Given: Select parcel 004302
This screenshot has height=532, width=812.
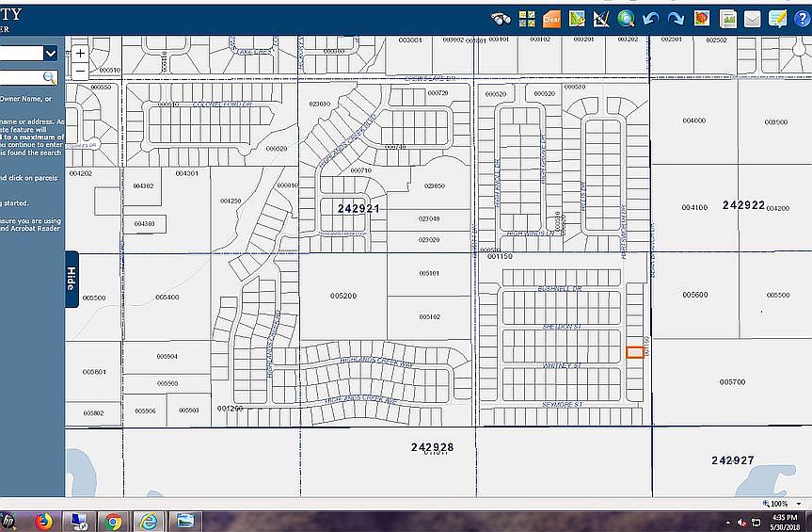Looking at the screenshot, I should click(x=143, y=186).
